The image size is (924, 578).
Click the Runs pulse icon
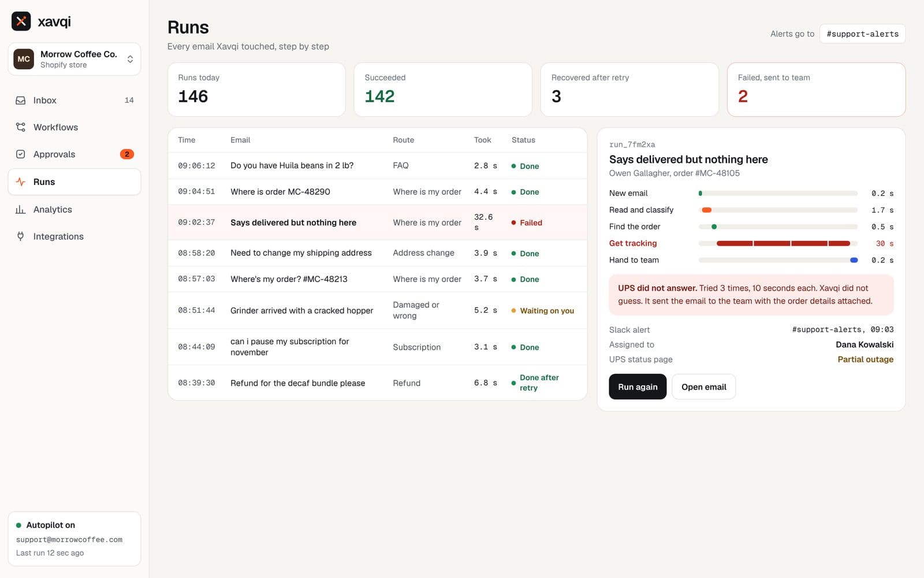(21, 181)
